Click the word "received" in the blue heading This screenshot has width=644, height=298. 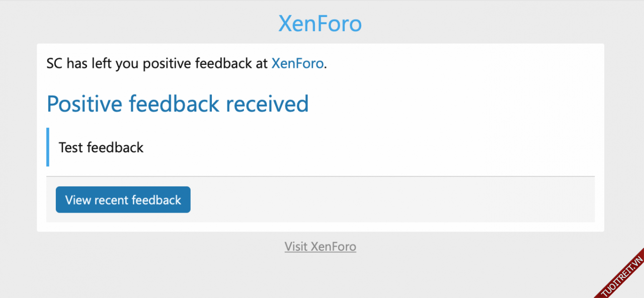(x=267, y=104)
